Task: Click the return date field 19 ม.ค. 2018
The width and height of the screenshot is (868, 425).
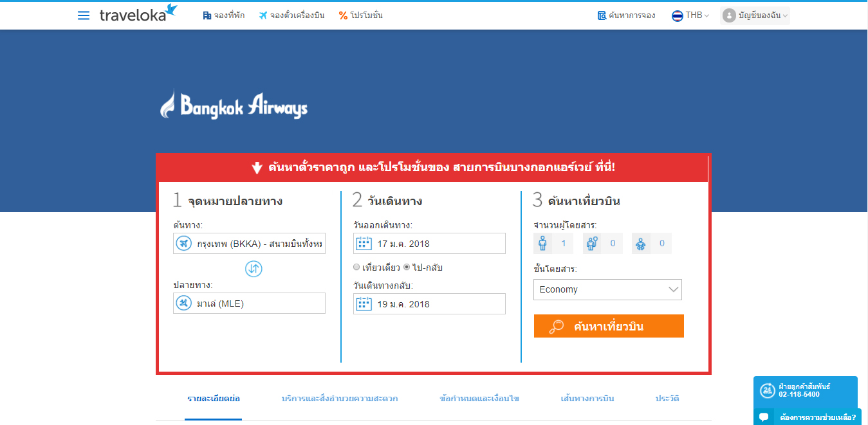Action: 429,303
